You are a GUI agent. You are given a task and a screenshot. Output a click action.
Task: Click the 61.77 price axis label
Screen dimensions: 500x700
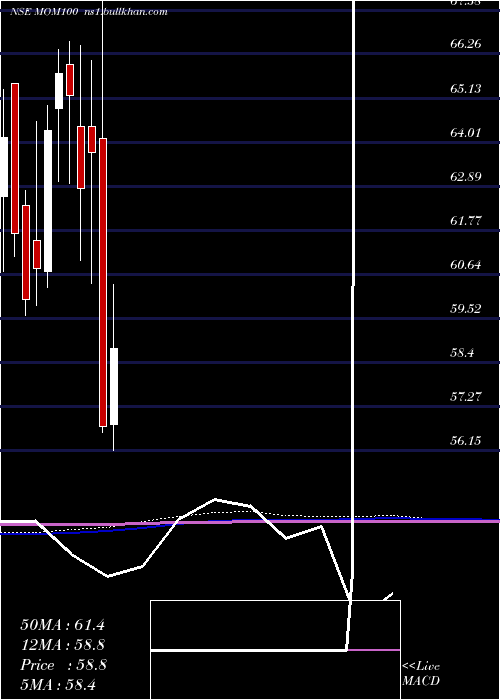pyautogui.click(x=466, y=220)
